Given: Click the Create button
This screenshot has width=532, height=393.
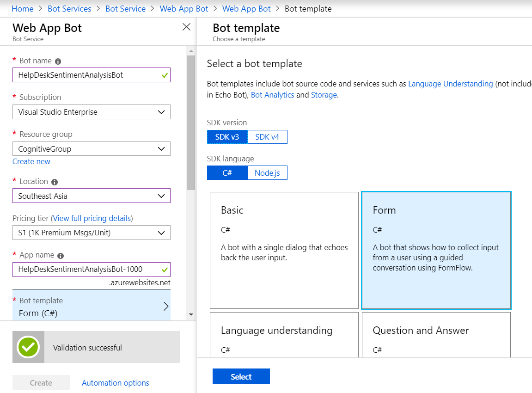Looking at the screenshot, I should (x=41, y=383).
